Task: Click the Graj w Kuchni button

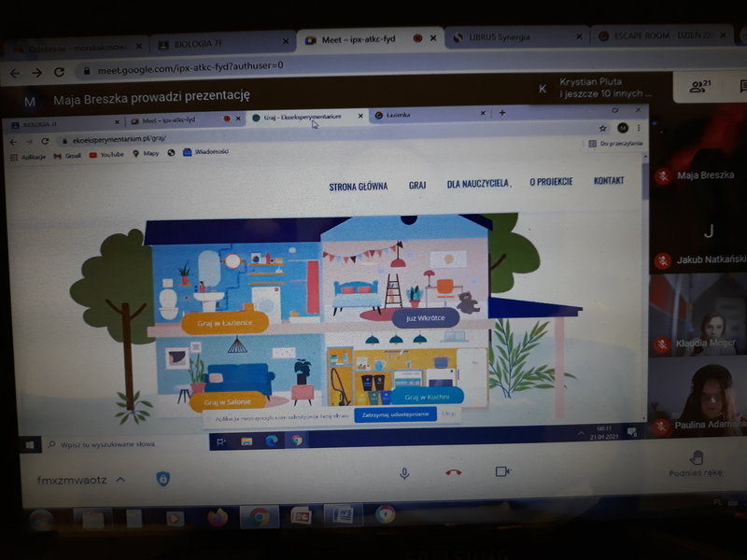Action: pyautogui.click(x=427, y=397)
